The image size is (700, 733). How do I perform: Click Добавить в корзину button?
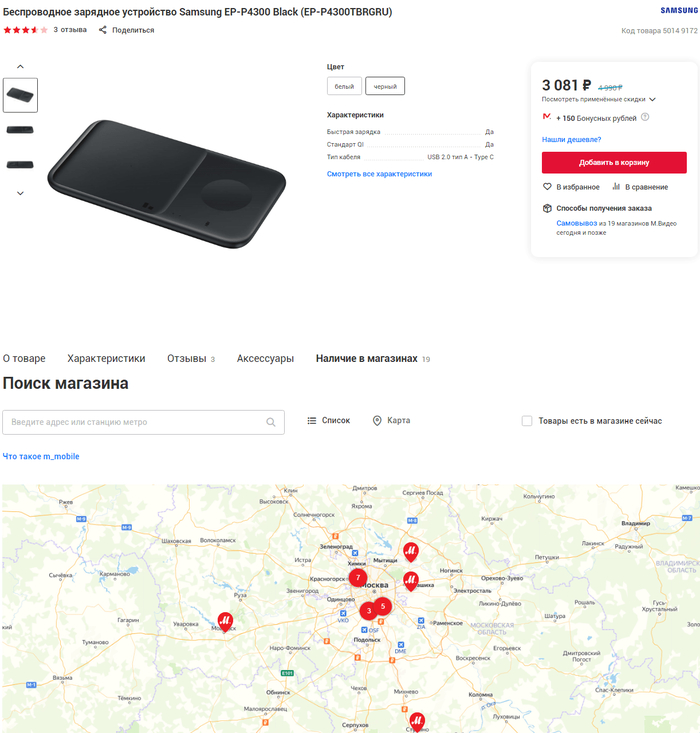tap(614, 163)
